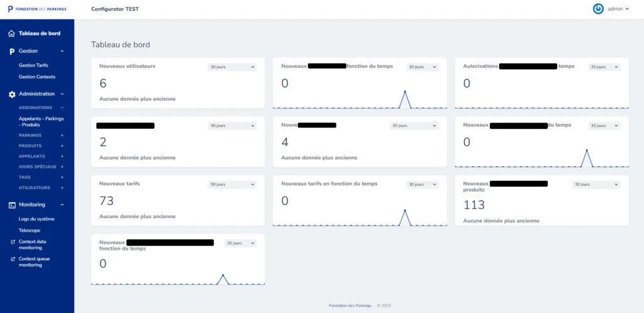The width and height of the screenshot is (644, 313).
Task: Click the Fondation des Parkings logo
Action: [36, 9]
